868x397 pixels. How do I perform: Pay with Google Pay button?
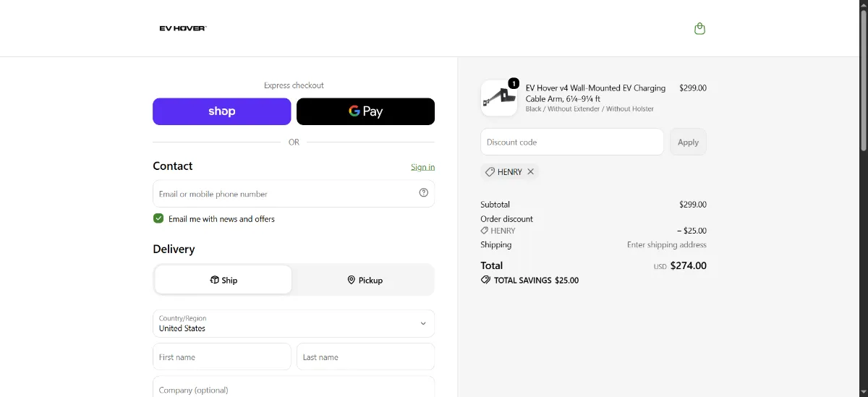tap(366, 111)
